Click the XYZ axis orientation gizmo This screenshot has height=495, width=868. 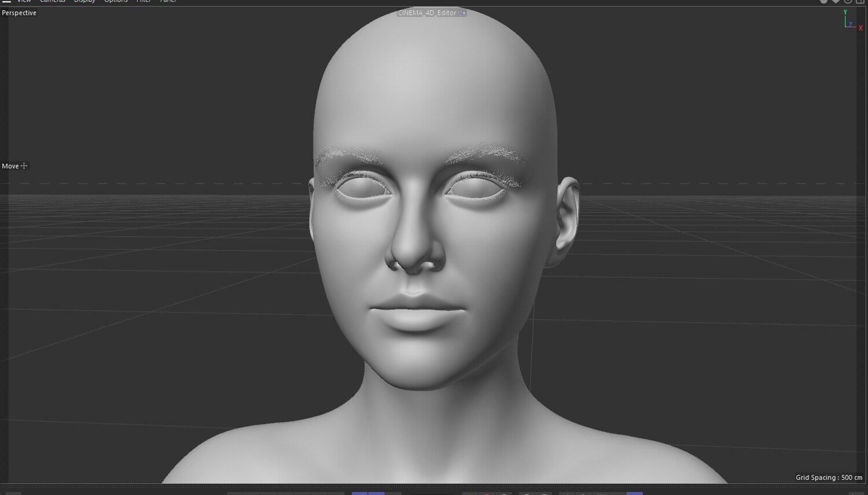pyautogui.click(x=852, y=20)
